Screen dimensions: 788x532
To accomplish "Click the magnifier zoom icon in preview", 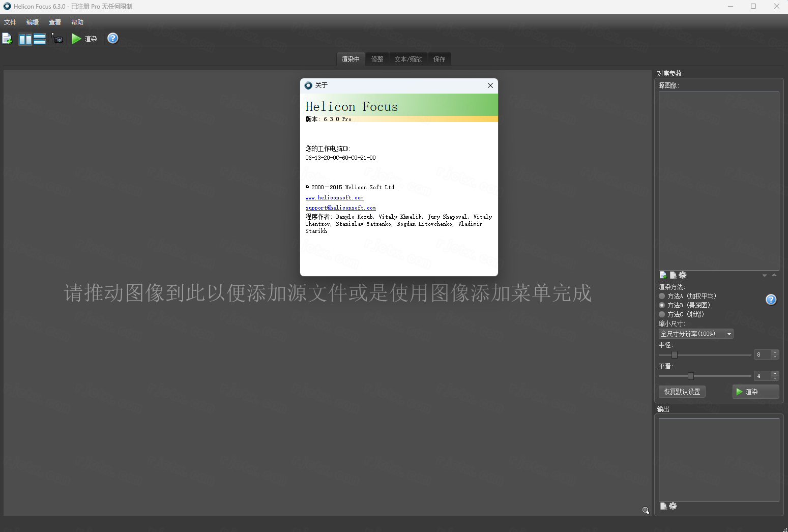I will (x=646, y=511).
